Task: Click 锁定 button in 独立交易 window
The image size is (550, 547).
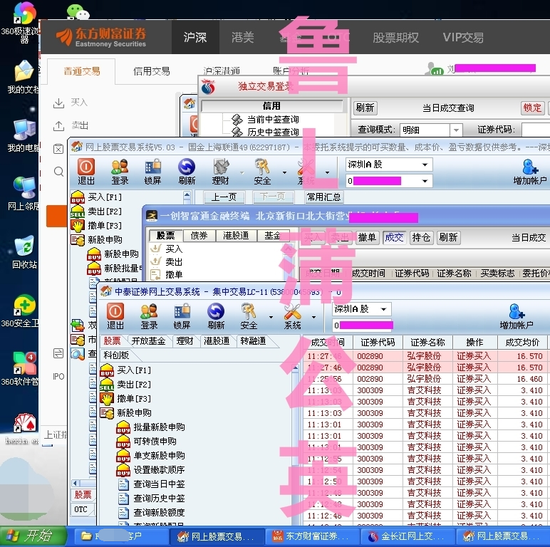Action: pyautogui.click(x=532, y=108)
